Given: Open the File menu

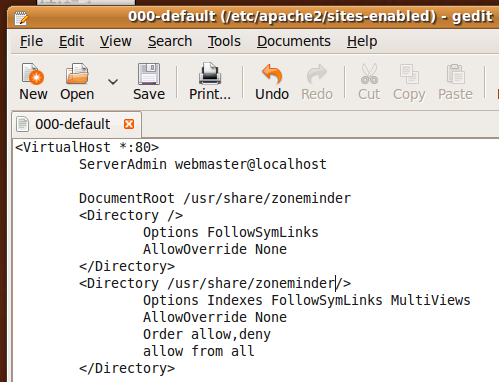Looking at the screenshot, I should pos(31,41).
